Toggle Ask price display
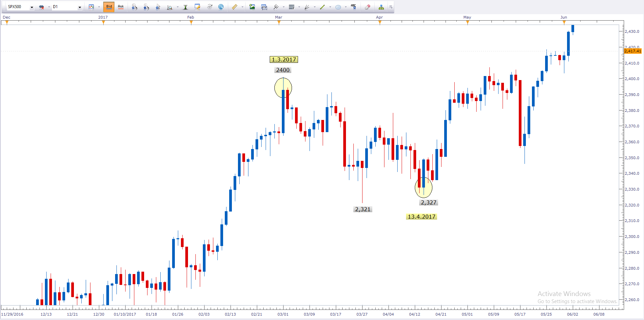The image size is (644, 320). (120, 7)
